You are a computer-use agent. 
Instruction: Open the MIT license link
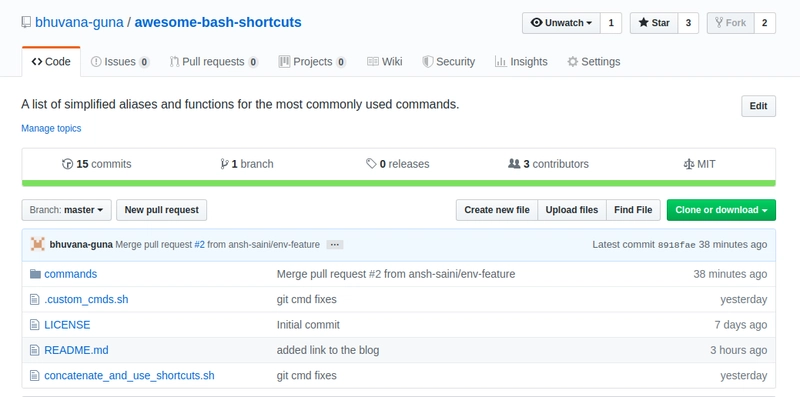coord(699,164)
